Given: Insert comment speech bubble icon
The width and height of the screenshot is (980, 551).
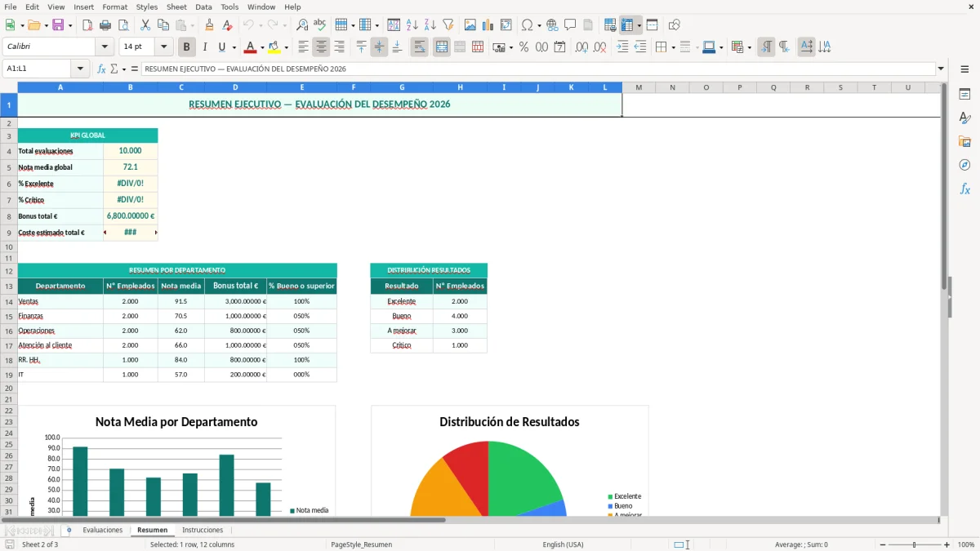Looking at the screenshot, I should [570, 25].
